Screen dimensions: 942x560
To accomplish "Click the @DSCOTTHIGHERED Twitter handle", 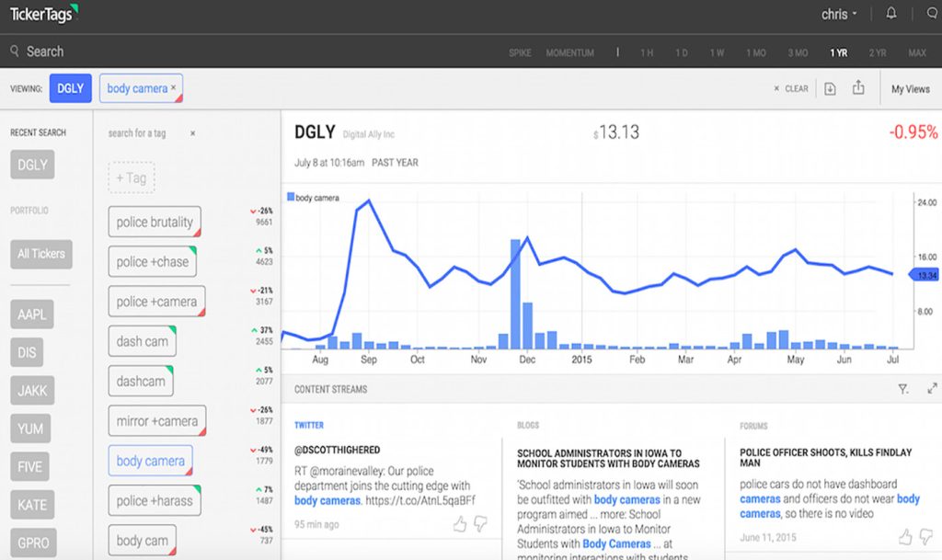I will point(337,450).
